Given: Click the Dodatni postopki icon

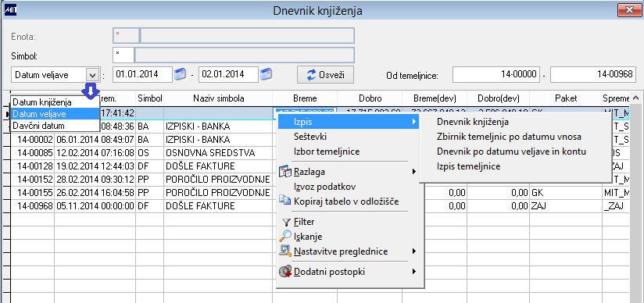Looking at the screenshot, I should click(x=285, y=272).
